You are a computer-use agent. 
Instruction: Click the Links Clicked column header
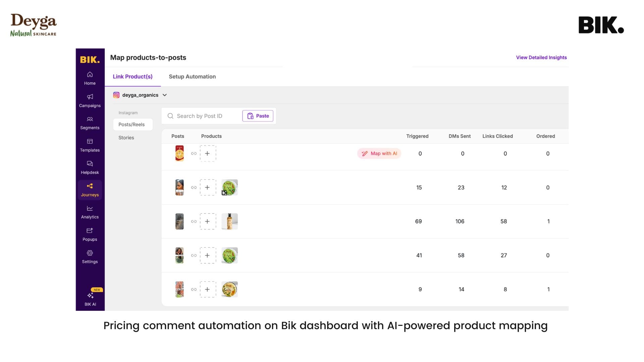coord(497,136)
